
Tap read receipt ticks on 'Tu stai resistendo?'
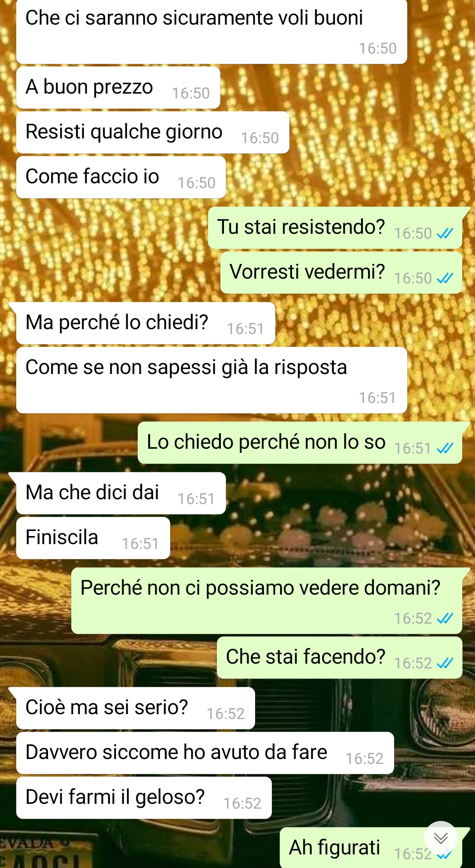point(445,233)
